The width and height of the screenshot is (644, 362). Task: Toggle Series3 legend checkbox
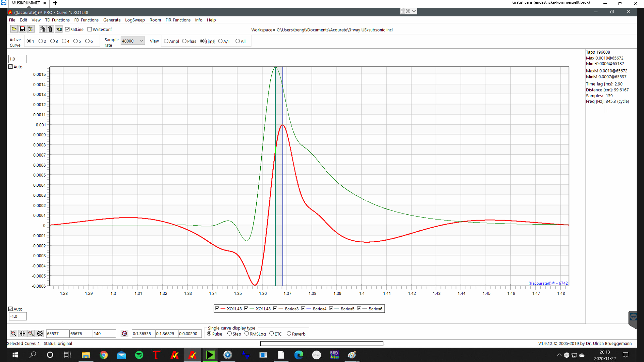(275, 308)
